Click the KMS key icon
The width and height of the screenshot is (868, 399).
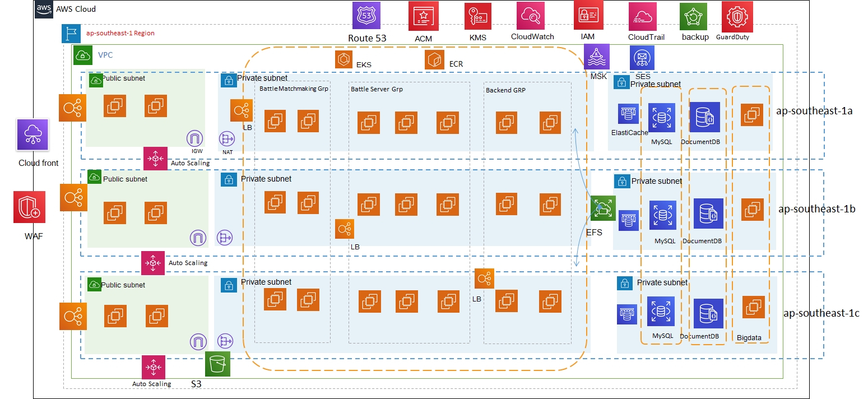477,17
